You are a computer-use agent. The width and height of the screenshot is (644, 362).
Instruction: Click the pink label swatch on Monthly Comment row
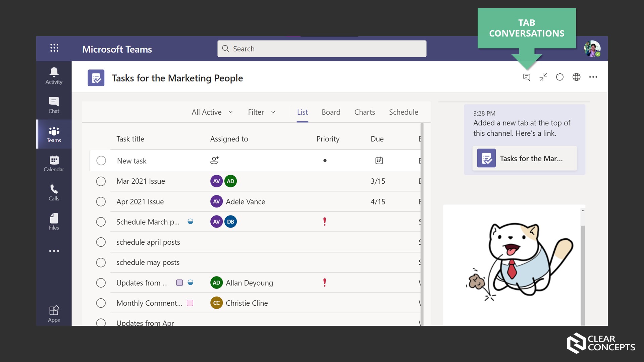point(190,303)
